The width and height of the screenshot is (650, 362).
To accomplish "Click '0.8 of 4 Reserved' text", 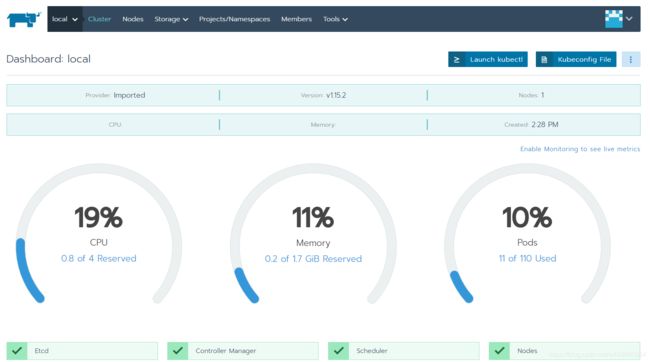I will (x=99, y=258).
